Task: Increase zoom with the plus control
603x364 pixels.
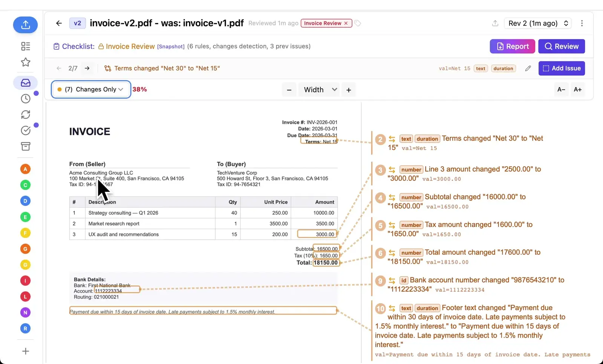Action: point(348,90)
